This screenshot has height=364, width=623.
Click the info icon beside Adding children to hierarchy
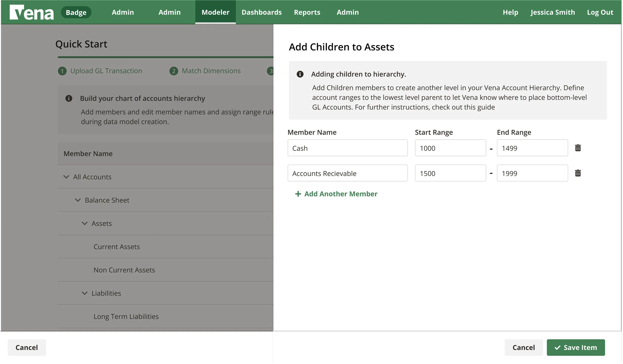click(x=300, y=74)
